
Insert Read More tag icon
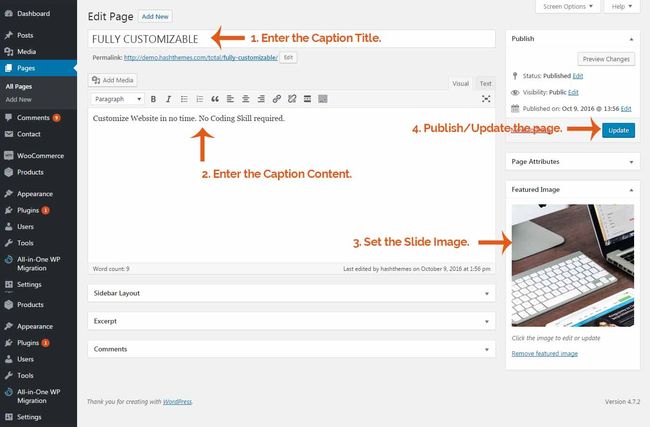click(x=307, y=99)
